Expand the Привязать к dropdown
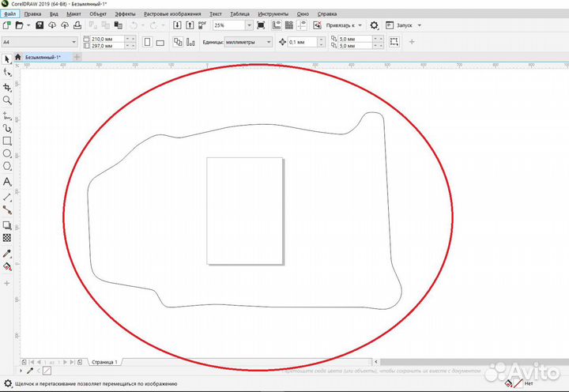The width and height of the screenshot is (569, 392). [360, 25]
